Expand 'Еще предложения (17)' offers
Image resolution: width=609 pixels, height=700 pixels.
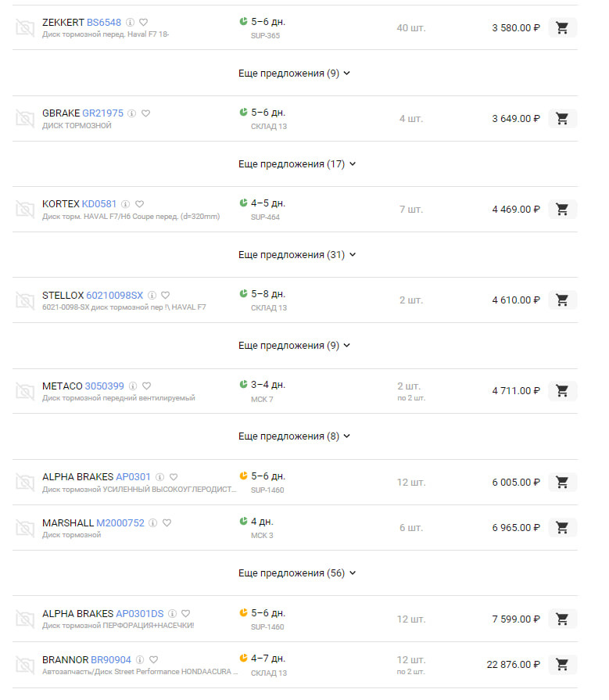pos(296,164)
